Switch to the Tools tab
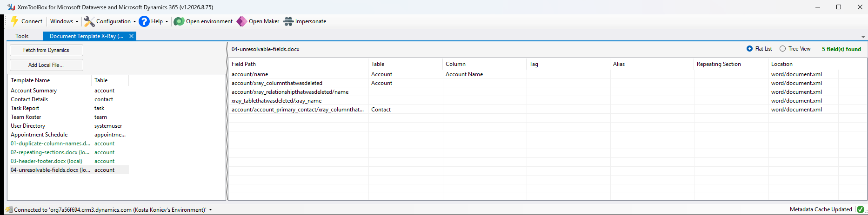 point(22,36)
